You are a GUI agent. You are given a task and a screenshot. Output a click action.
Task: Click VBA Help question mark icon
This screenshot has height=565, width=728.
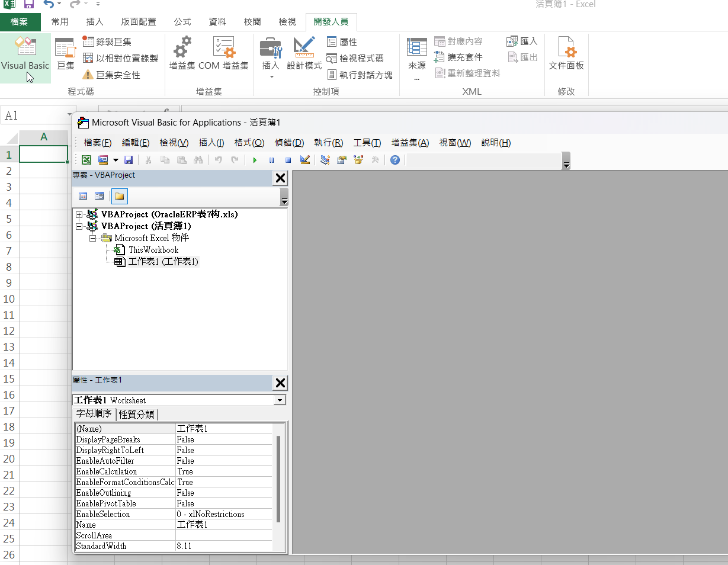(395, 160)
